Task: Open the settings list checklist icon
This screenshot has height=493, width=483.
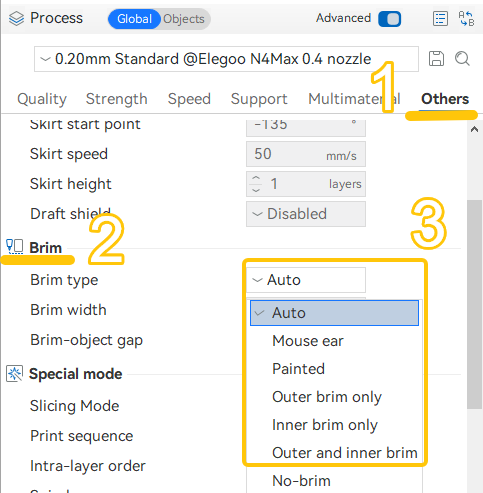Action: pos(440,18)
